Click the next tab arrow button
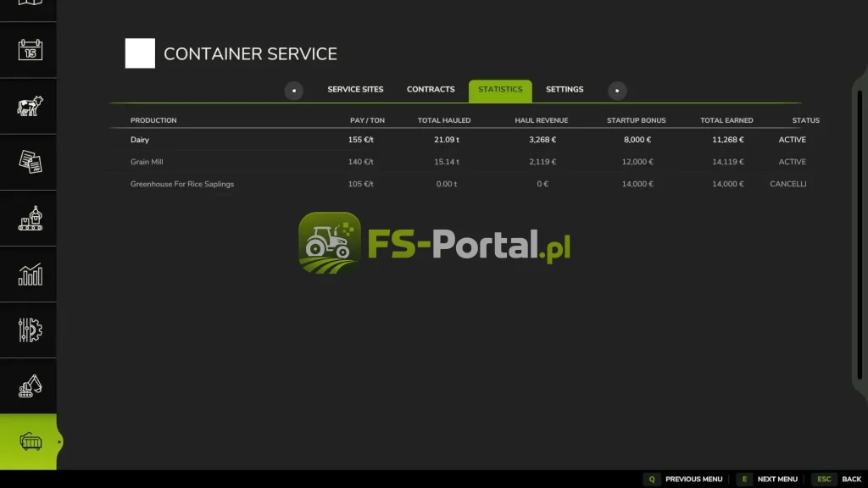The height and width of the screenshot is (488, 868). point(617,91)
